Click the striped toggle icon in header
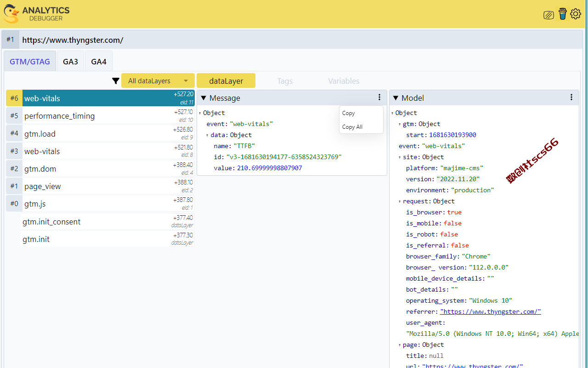 tap(548, 15)
